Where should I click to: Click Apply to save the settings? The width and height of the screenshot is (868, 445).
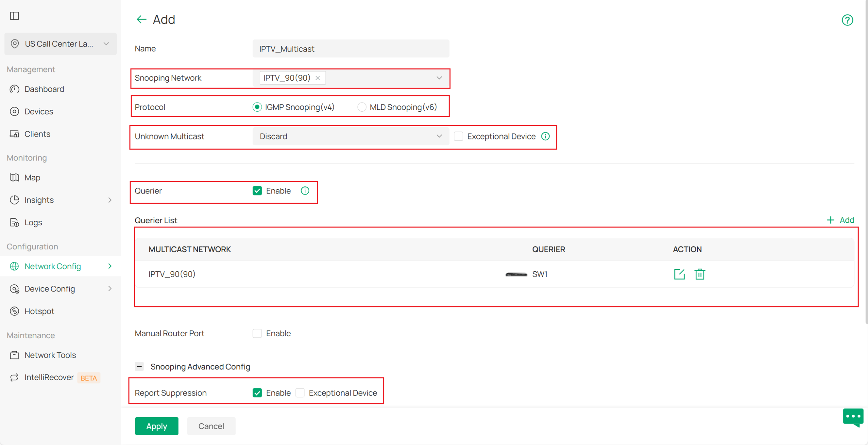click(156, 426)
